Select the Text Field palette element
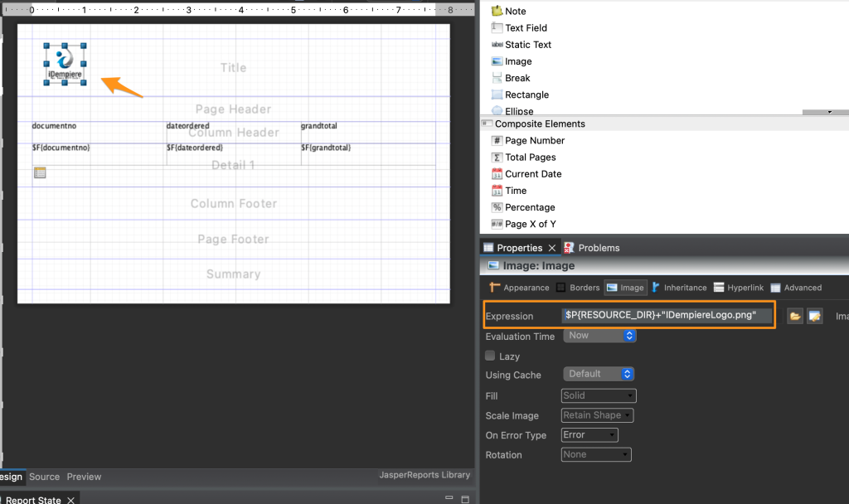 (x=519, y=27)
